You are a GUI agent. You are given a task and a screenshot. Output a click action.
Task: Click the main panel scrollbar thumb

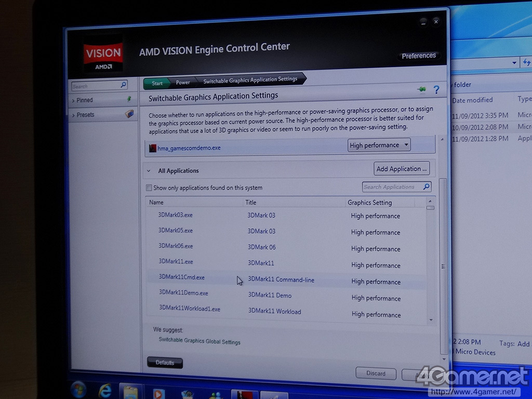point(443,267)
